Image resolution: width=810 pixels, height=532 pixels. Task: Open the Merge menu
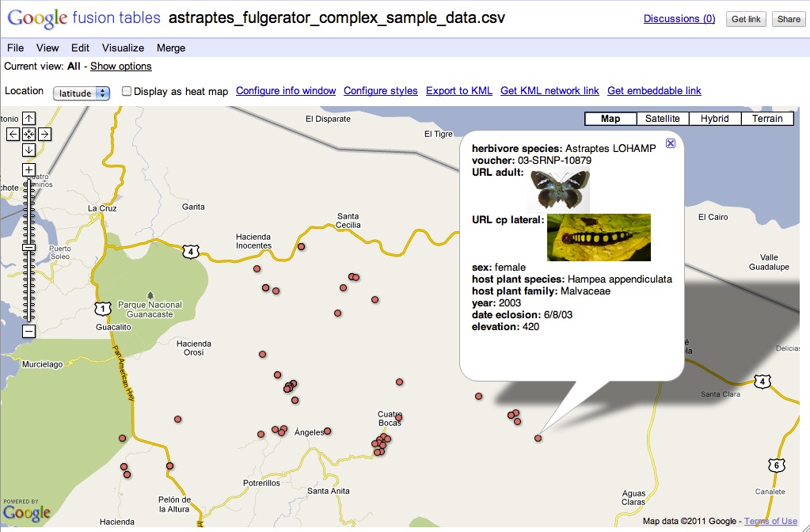pos(171,48)
